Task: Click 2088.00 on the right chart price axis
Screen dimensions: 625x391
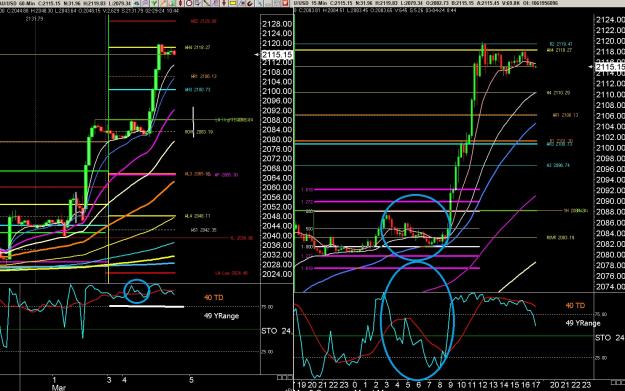Action: coord(610,212)
